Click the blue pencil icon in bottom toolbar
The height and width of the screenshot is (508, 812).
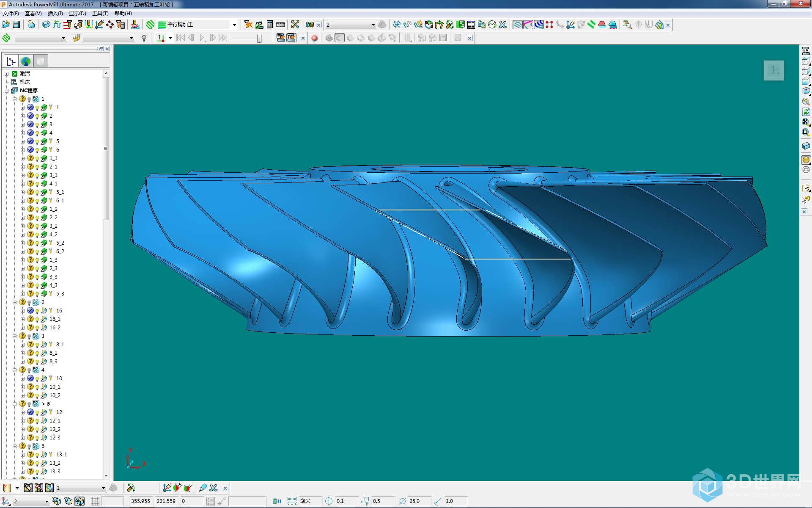tap(203, 488)
